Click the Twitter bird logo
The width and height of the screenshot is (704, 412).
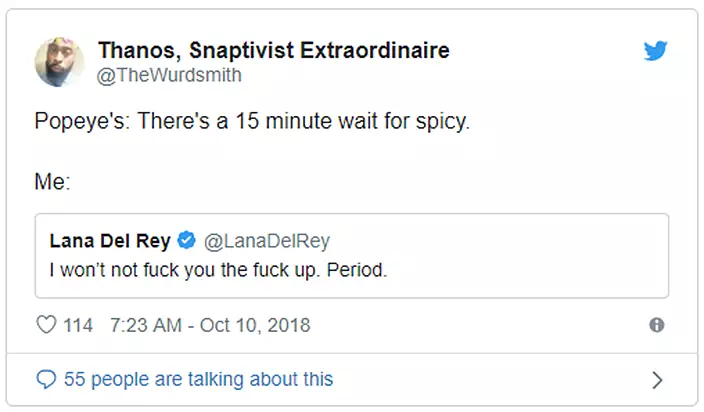(655, 50)
